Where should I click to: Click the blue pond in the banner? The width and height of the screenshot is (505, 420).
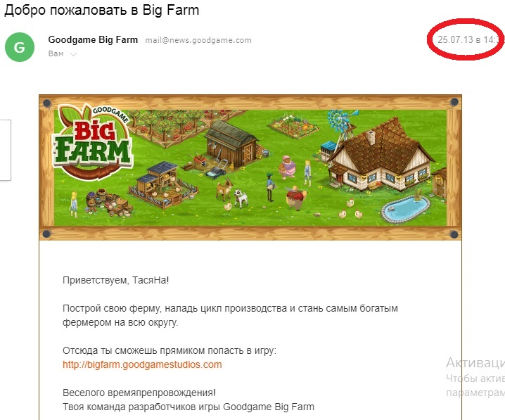point(405,209)
